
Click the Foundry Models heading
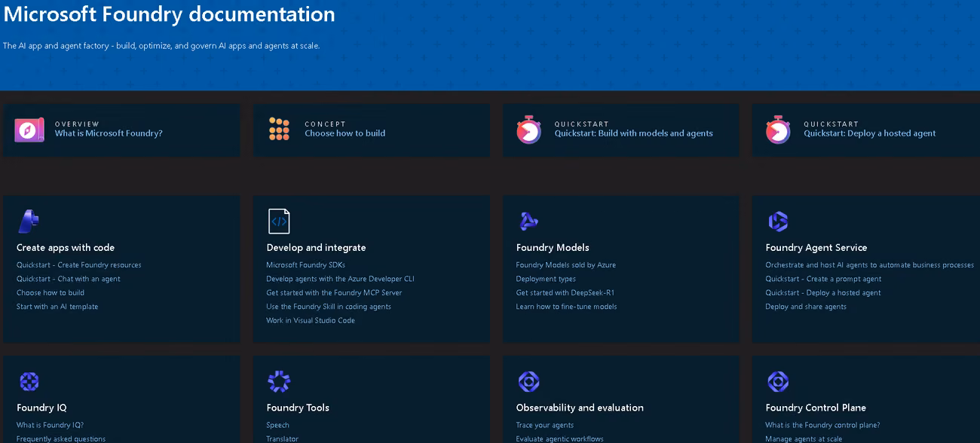tap(553, 247)
